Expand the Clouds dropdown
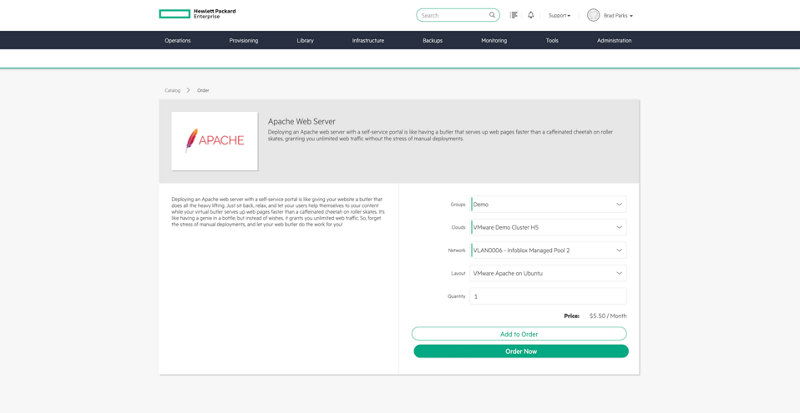Screen dimensions: 800x413 point(548,227)
